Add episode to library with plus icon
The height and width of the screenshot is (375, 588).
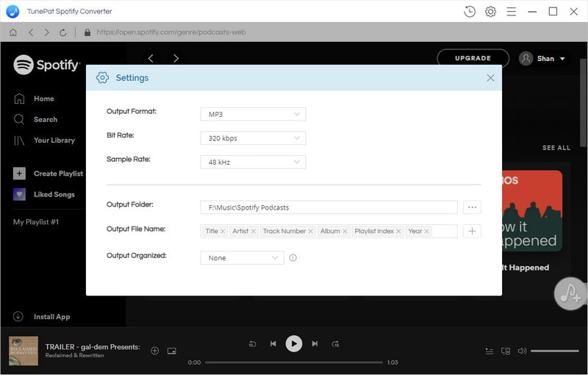(x=154, y=351)
